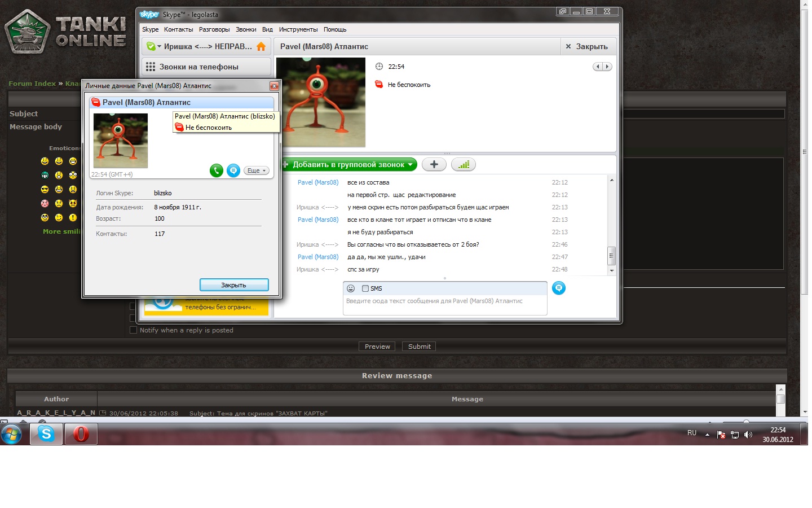Click the A_R_A_K_E_L_Y_A_N author name
The image size is (812, 508).
tap(56, 413)
